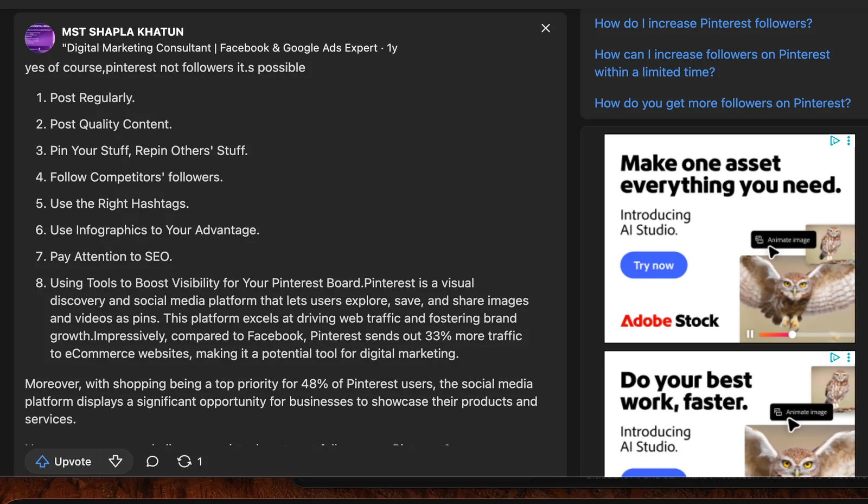Open options dots on 'Do your best work' ad

[x=848, y=358]
